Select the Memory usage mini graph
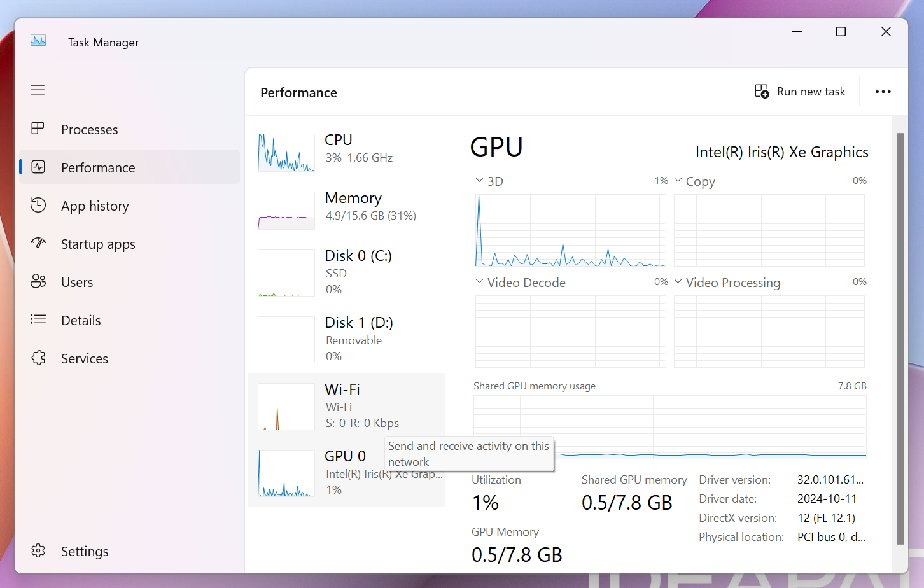The height and width of the screenshot is (588, 924). click(286, 211)
